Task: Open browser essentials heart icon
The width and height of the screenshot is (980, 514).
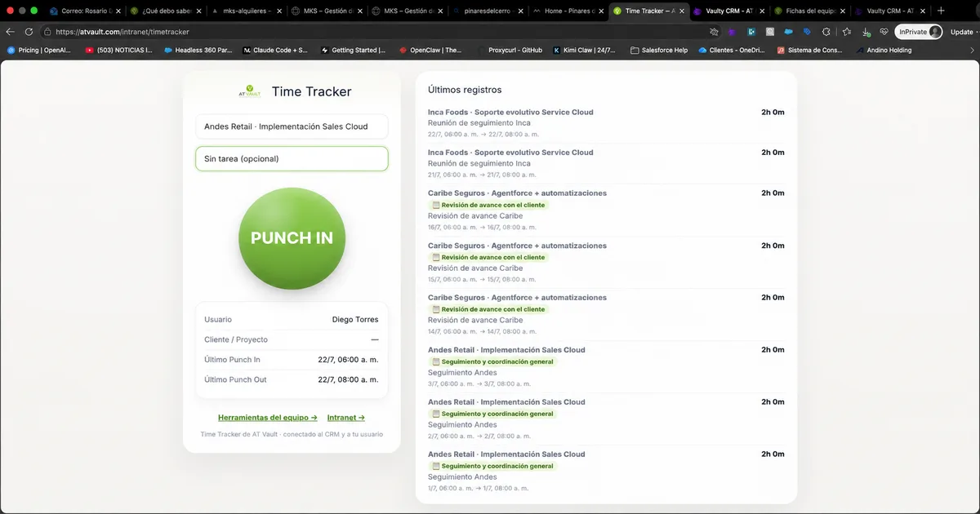Action: [884, 32]
